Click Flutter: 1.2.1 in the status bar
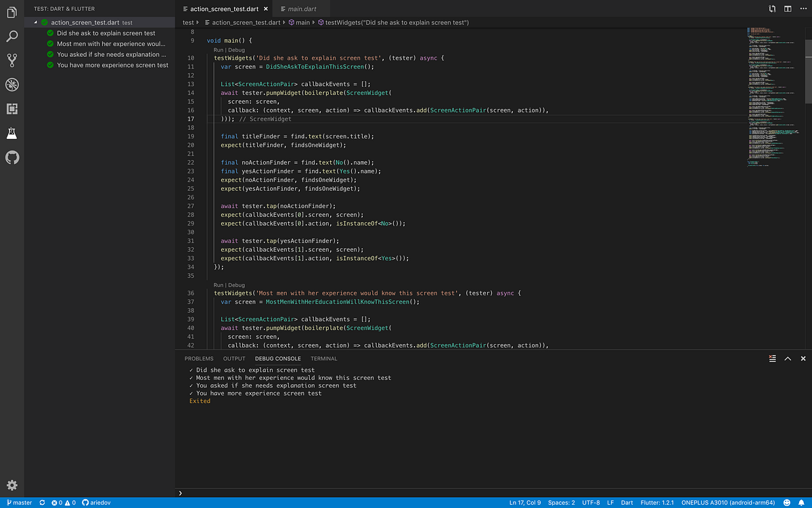 coord(656,503)
